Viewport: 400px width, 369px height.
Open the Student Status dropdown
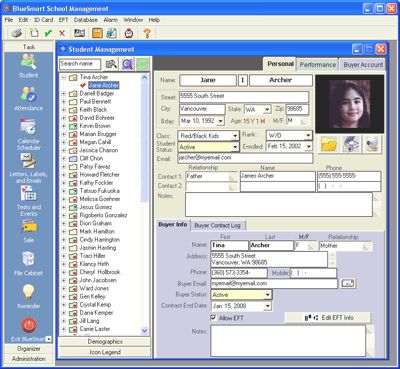coord(236,147)
